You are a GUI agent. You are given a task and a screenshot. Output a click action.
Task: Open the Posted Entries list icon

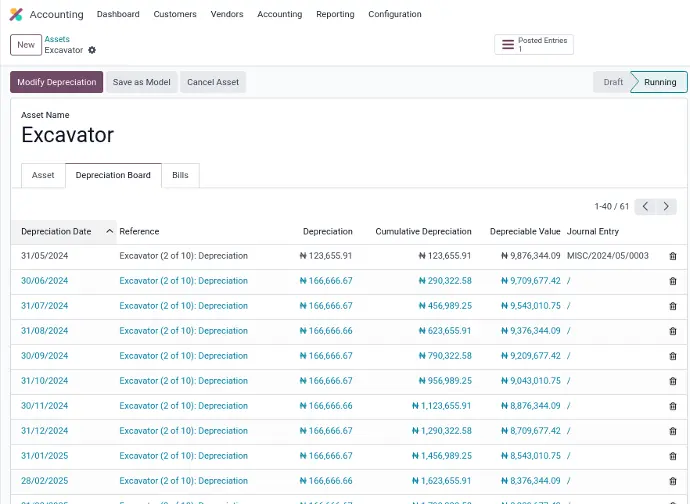pyautogui.click(x=508, y=44)
